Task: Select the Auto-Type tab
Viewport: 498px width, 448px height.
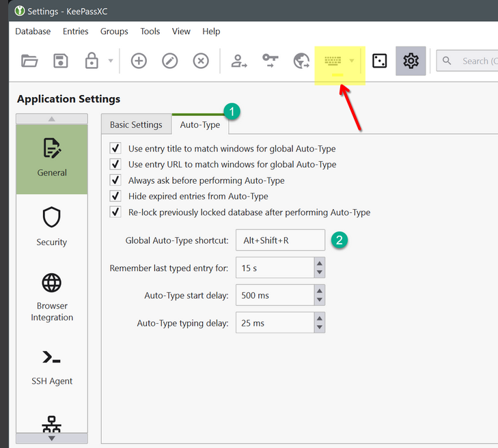Action: (200, 125)
